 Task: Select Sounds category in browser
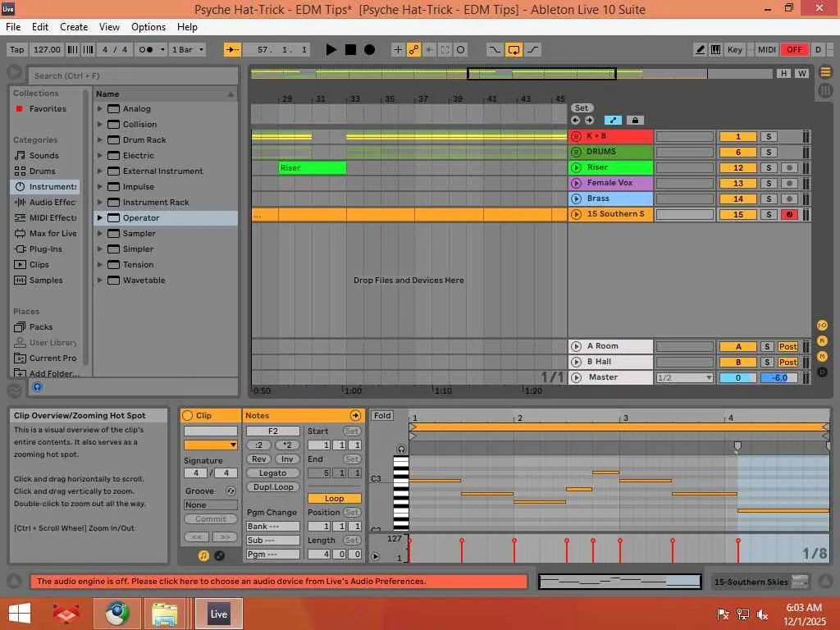pos(44,155)
